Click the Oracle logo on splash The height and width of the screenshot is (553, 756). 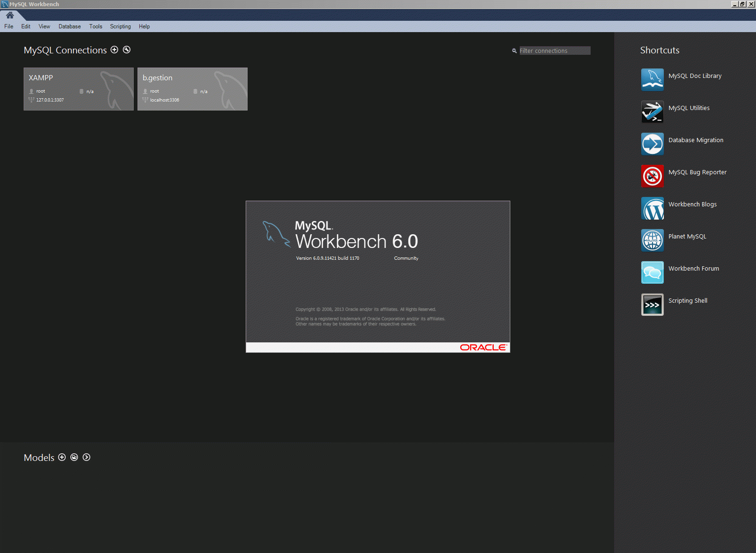pyautogui.click(x=483, y=348)
